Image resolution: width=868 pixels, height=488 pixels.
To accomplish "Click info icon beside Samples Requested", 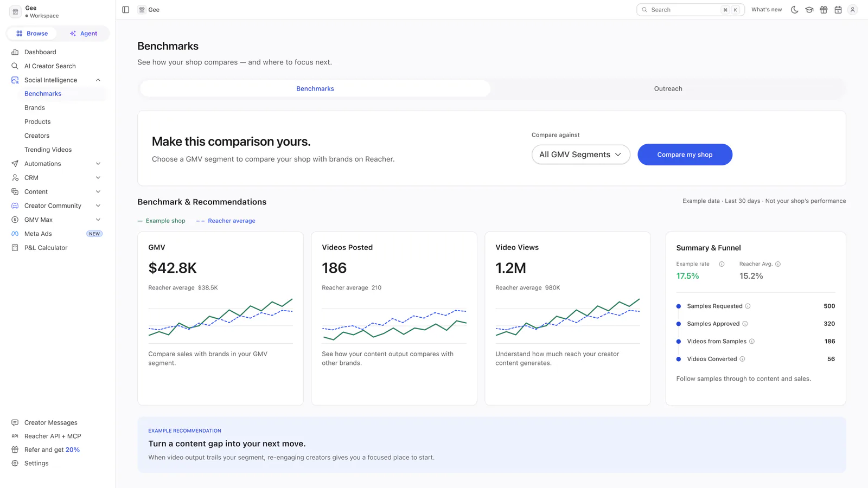I will pos(748,306).
